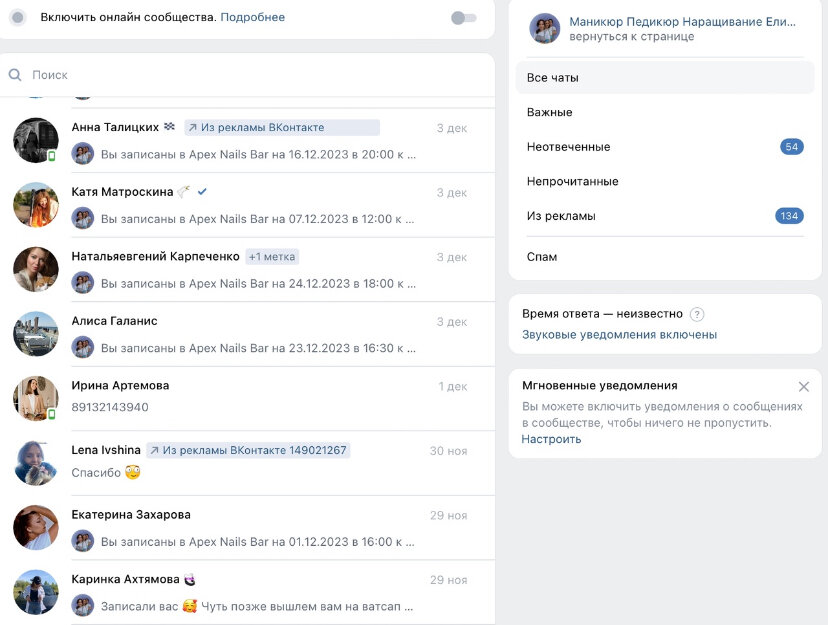This screenshot has height=625, width=828.
Task: Open chat with Lena Ivshina
Action: [247, 463]
